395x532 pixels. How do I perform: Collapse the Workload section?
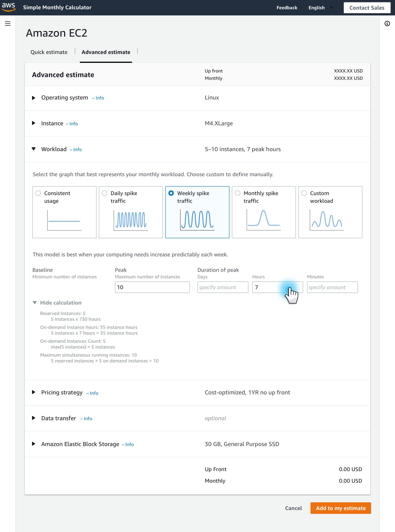pyautogui.click(x=34, y=149)
